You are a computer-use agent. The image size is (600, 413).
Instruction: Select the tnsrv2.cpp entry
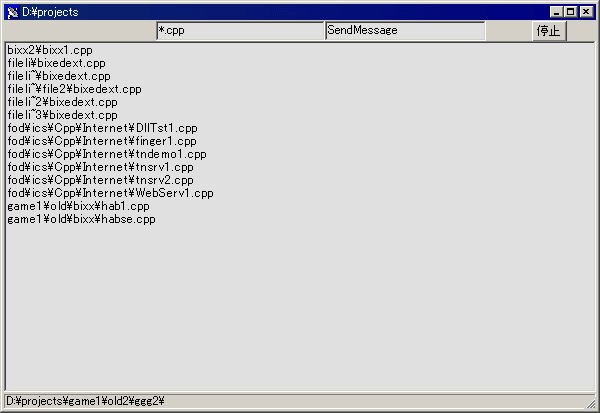(100, 180)
